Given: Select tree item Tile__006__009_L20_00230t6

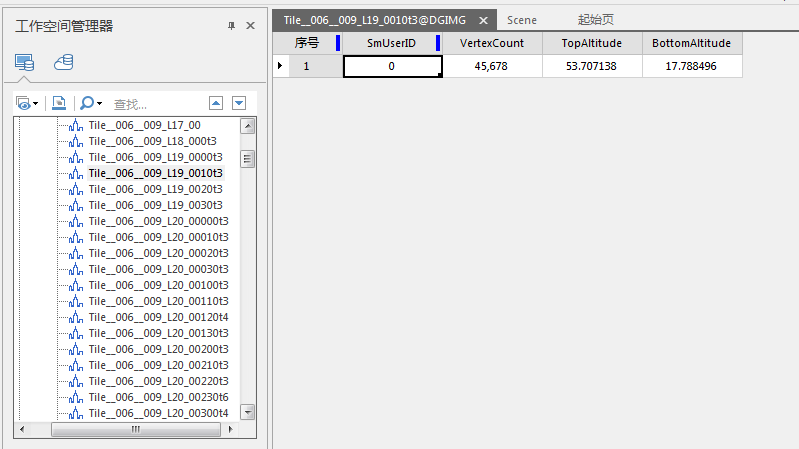Looking at the screenshot, I should pyautogui.click(x=158, y=397).
